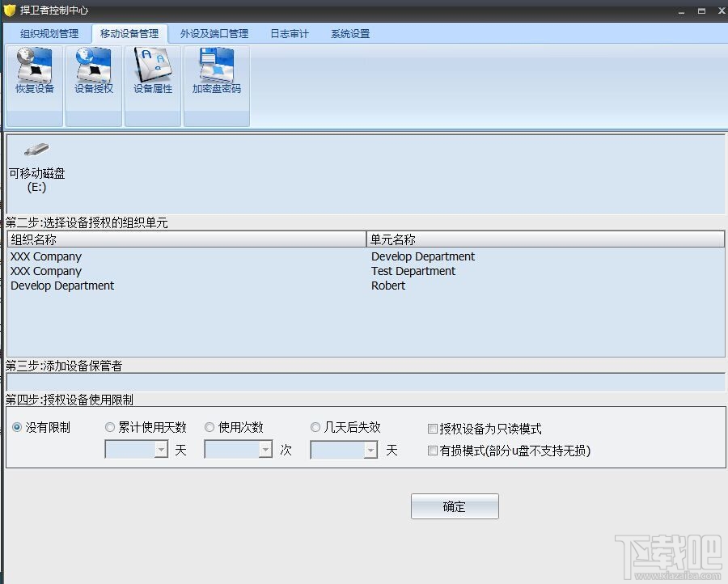Click the shield app icon in title bar
728x584 pixels.
click(x=9, y=11)
